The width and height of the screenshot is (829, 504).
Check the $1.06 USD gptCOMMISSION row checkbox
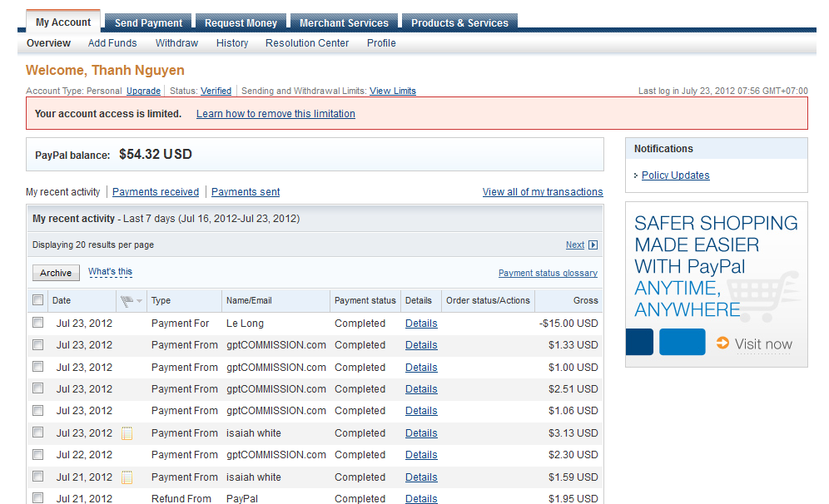tap(38, 410)
